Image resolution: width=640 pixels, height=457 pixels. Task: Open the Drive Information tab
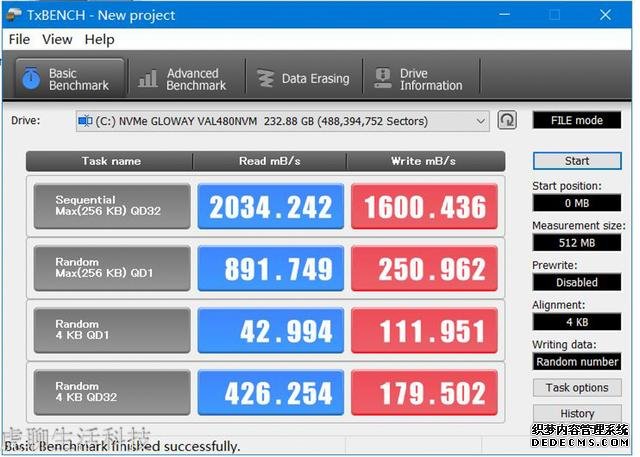tap(420, 78)
